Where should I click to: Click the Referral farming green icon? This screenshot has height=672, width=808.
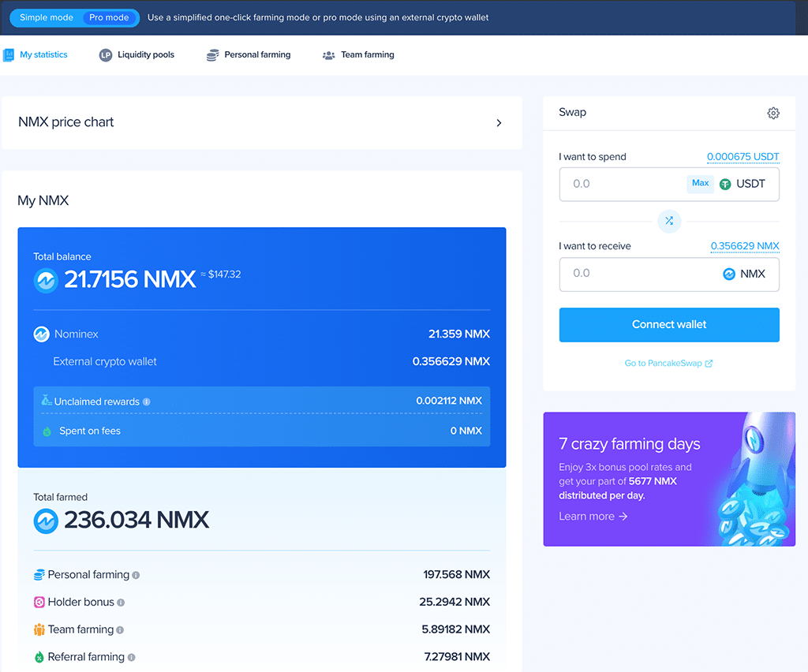point(39,657)
